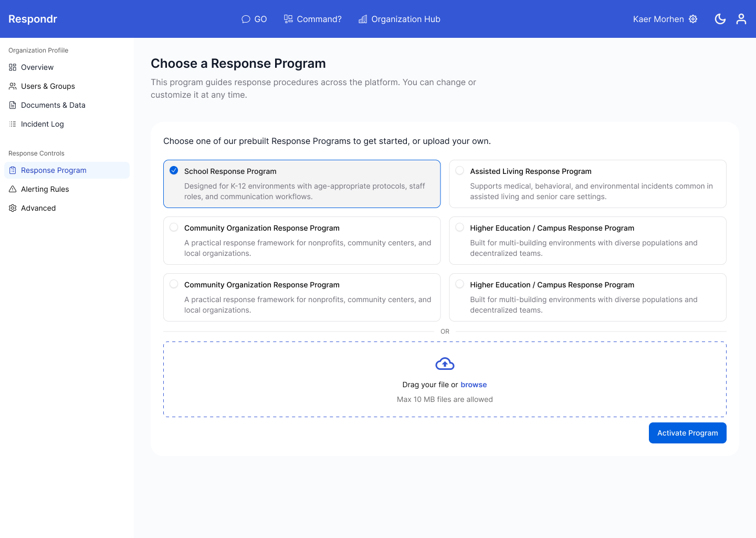Screen dimensions: 756x538
Task: Click the Activate Program button
Action: [x=687, y=433]
